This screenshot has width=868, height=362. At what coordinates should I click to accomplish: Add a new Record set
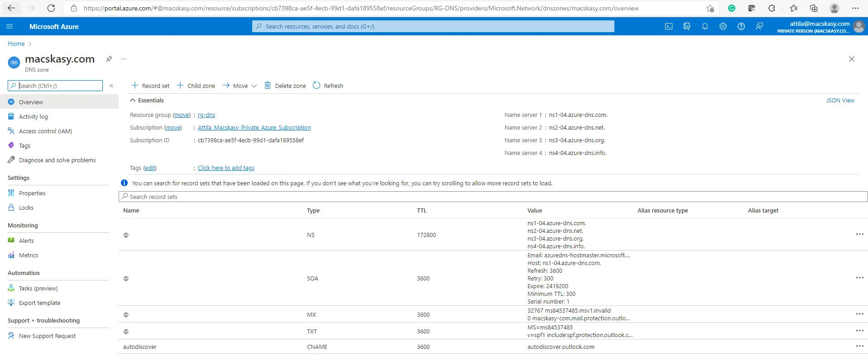150,86
